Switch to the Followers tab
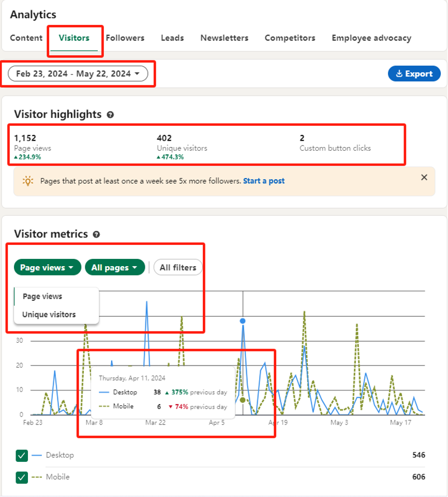The height and width of the screenshot is (497, 448). click(125, 38)
